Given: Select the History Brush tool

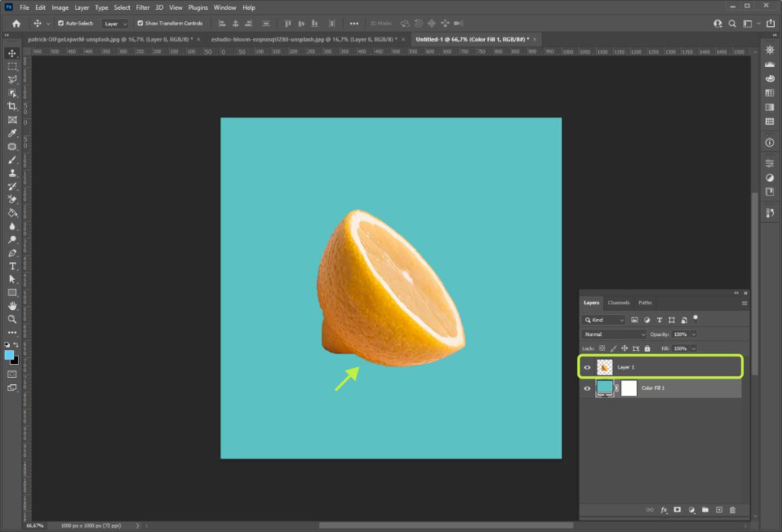Looking at the screenshot, I should coord(12,186).
